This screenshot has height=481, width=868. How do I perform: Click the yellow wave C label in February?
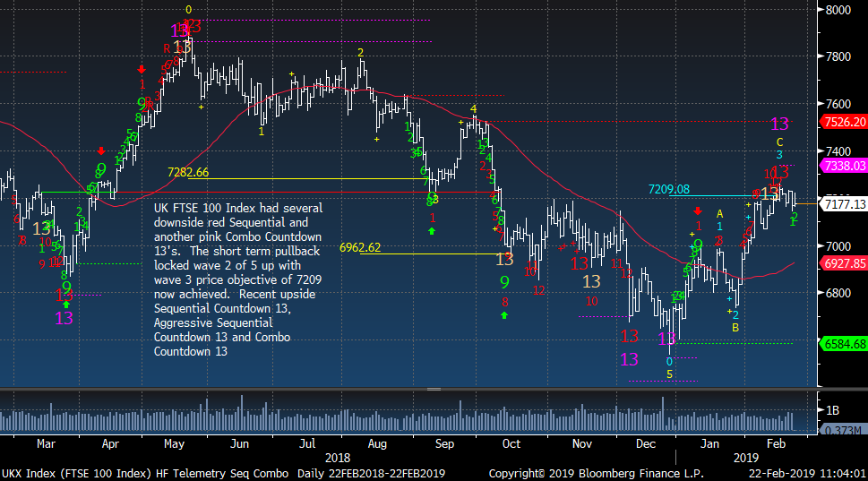[x=779, y=142]
